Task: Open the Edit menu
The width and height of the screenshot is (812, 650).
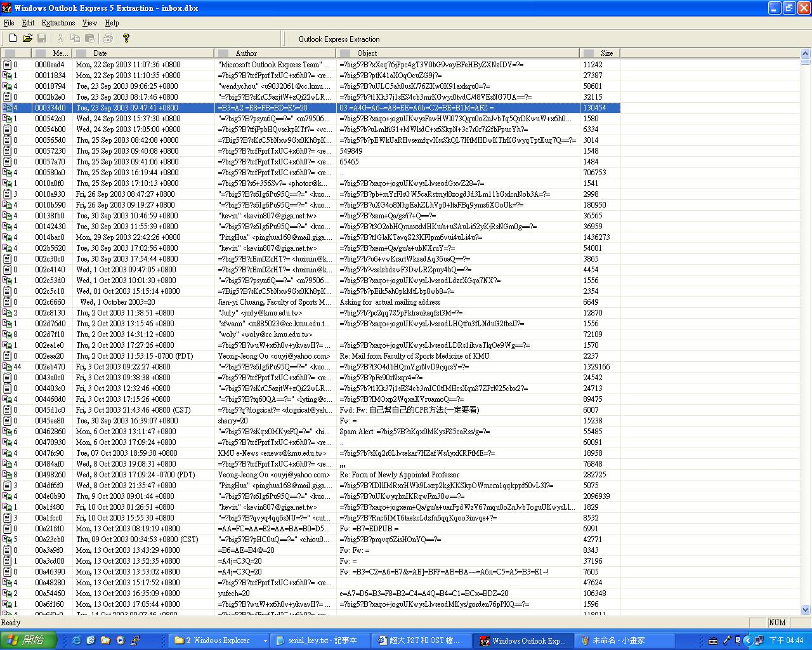Action: click(x=28, y=23)
